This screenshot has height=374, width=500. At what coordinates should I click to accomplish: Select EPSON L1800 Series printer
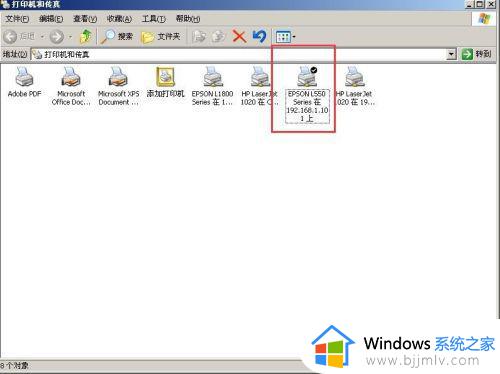coord(212,86)
